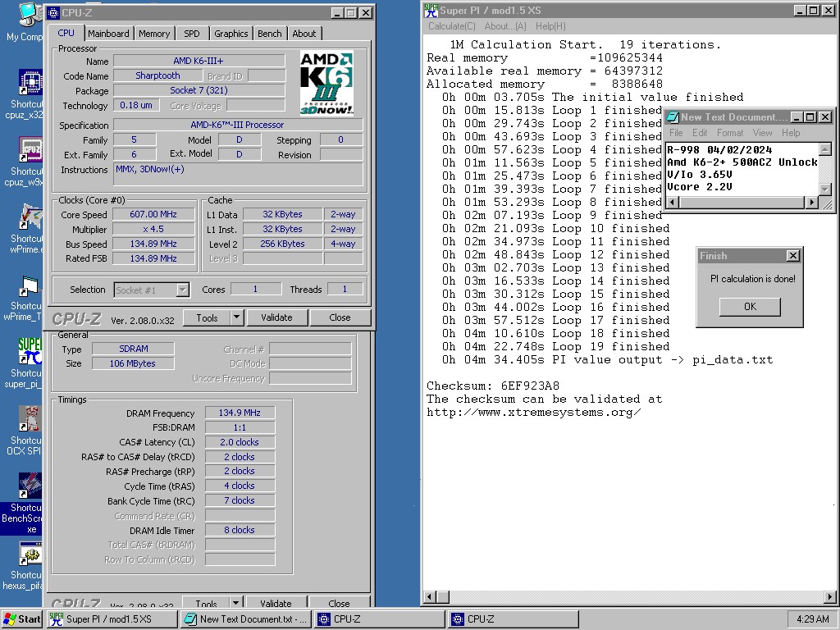
Task: Click the Multiplier x 4.5 field
Action: [x=153, y=229]
